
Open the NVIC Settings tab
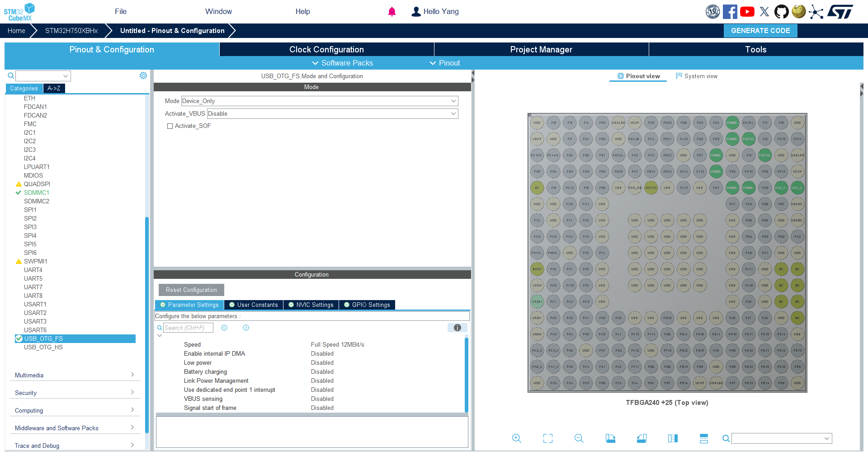tap(311, 305)
